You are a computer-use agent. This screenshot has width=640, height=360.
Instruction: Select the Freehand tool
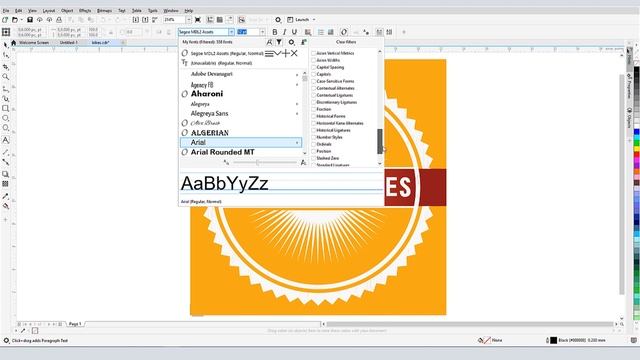[5, 89]
